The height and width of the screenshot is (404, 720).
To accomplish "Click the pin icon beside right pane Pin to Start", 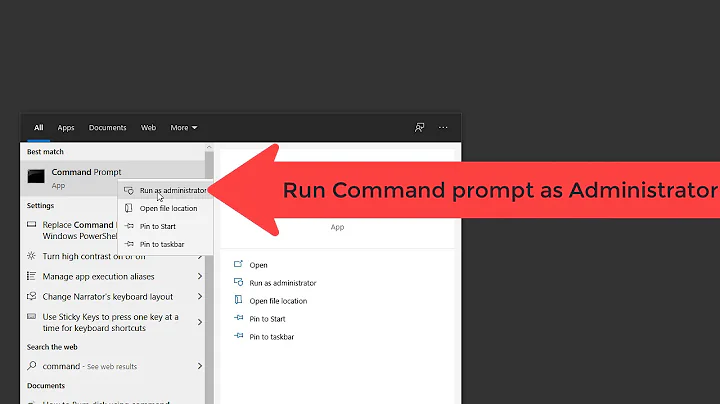I will [238, 318].
